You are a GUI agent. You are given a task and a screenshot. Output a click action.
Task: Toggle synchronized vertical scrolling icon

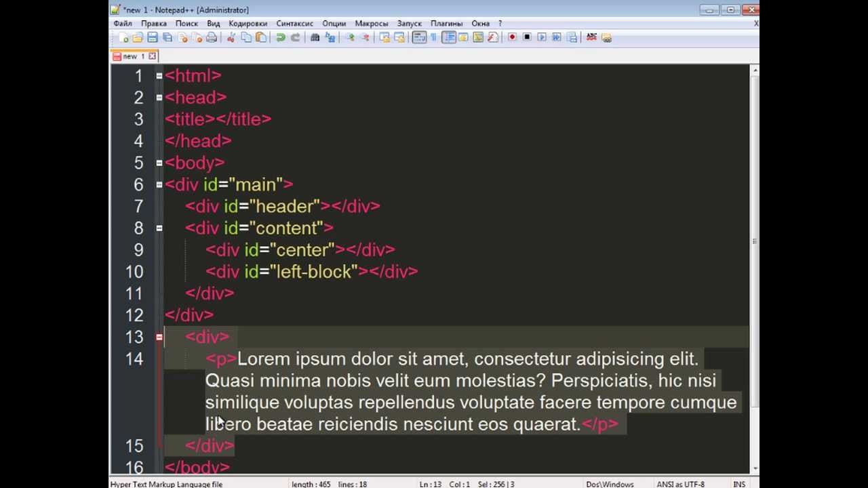pos(384,37)
